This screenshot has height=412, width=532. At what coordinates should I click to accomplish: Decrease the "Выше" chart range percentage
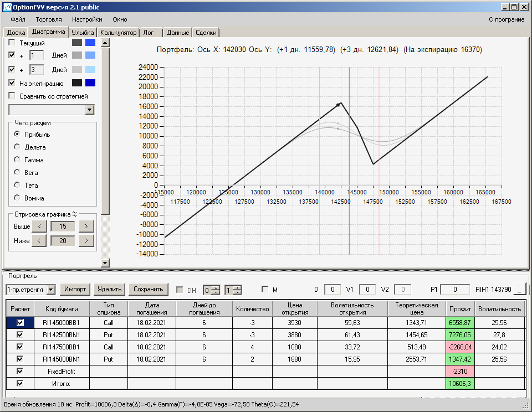click(x=39, y=226)
